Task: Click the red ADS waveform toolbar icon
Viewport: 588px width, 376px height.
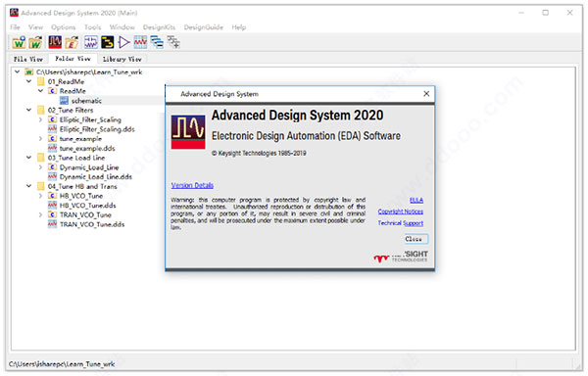Action: [55, 42]
